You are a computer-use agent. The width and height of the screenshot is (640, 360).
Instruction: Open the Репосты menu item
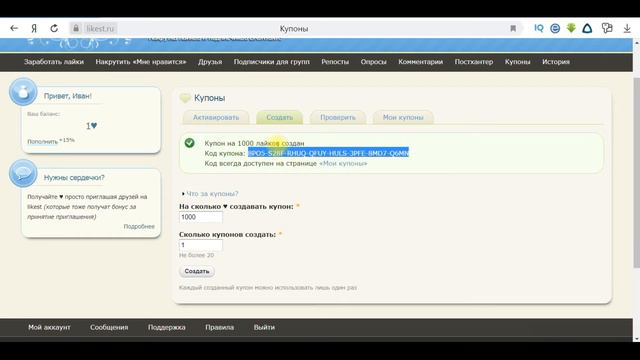tap(335, 62)
